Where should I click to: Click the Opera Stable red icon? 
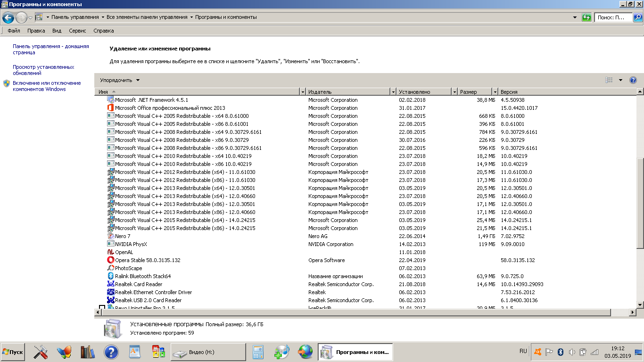(111, 260)
